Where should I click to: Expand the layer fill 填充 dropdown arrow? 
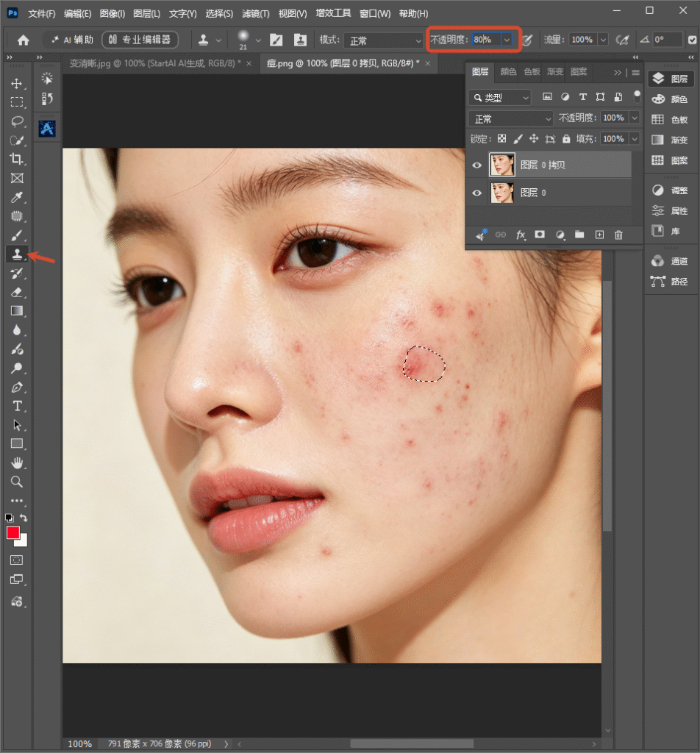point(635,139)
